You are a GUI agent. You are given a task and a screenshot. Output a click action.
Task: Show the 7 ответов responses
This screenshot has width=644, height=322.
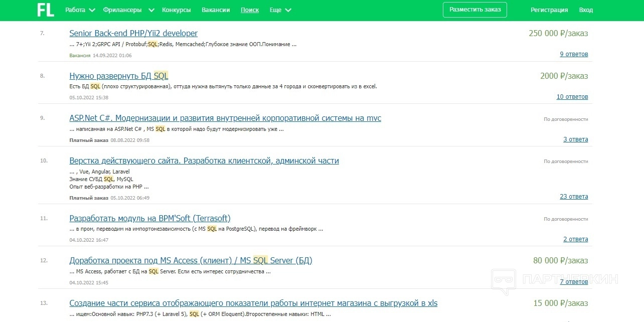pyautogui.click(x=574, y=282)
